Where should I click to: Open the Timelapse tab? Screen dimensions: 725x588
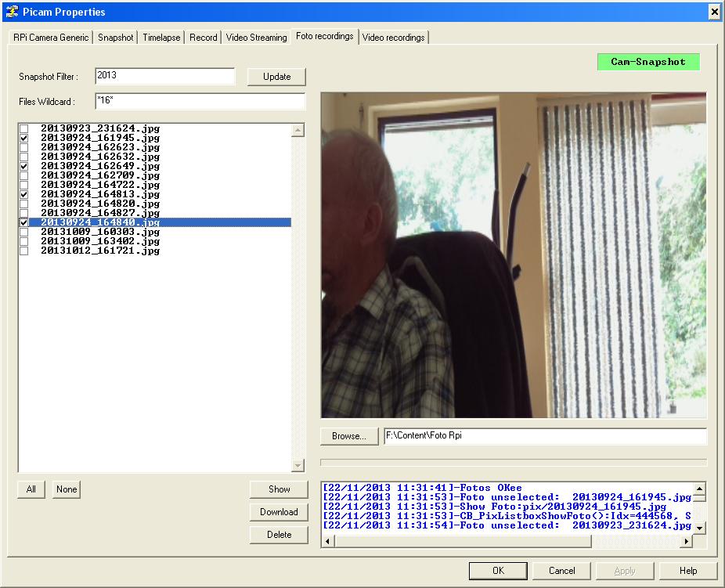[x=161, y=38]
